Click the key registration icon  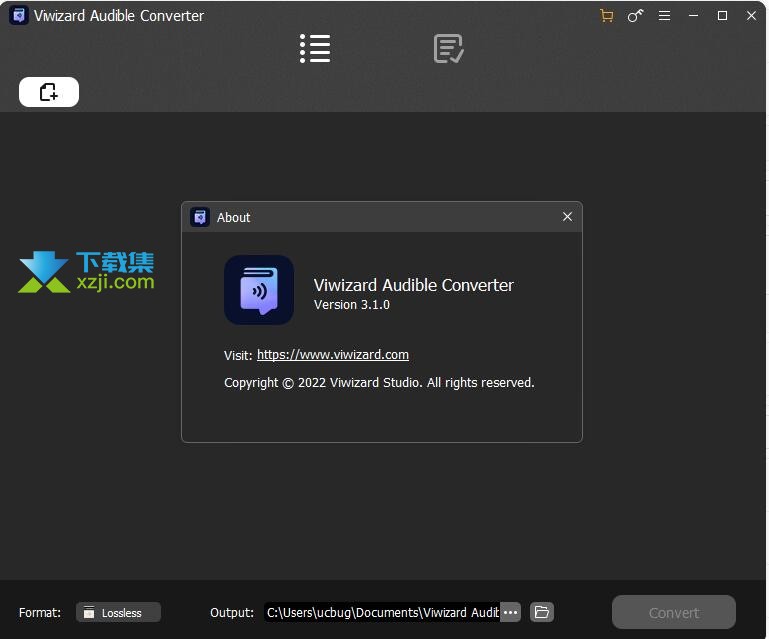pyautogui.click(x=635, y=16)
